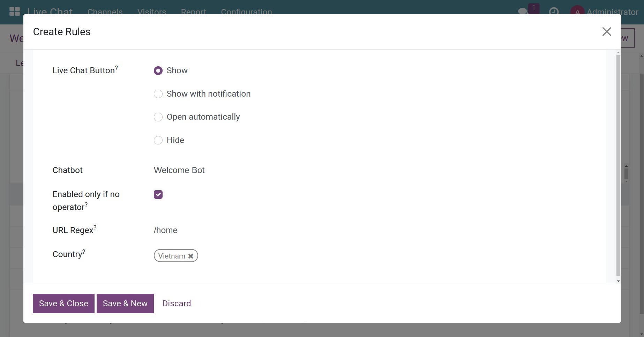The height and width of the screenshot is (337, 644).
Task: Open Live Chat Button help tooltip
Action: [117, 67]
